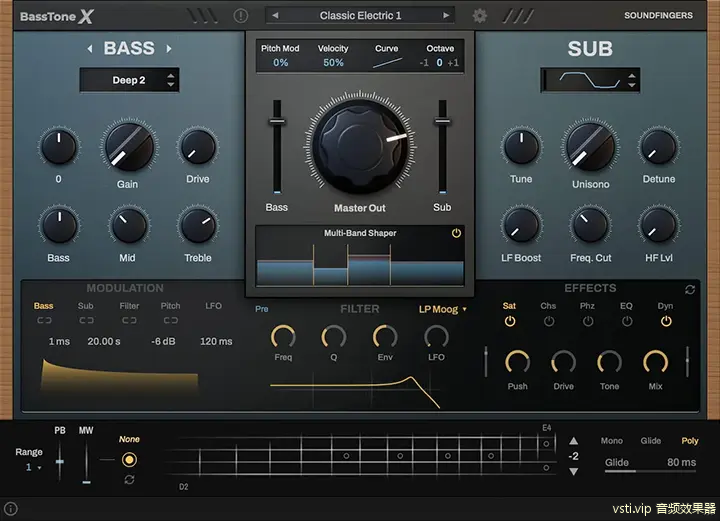The height and width of the screenshot is (521, 720).
Task: Click the info icon at bottom left
Action: [x=11, y=509]
